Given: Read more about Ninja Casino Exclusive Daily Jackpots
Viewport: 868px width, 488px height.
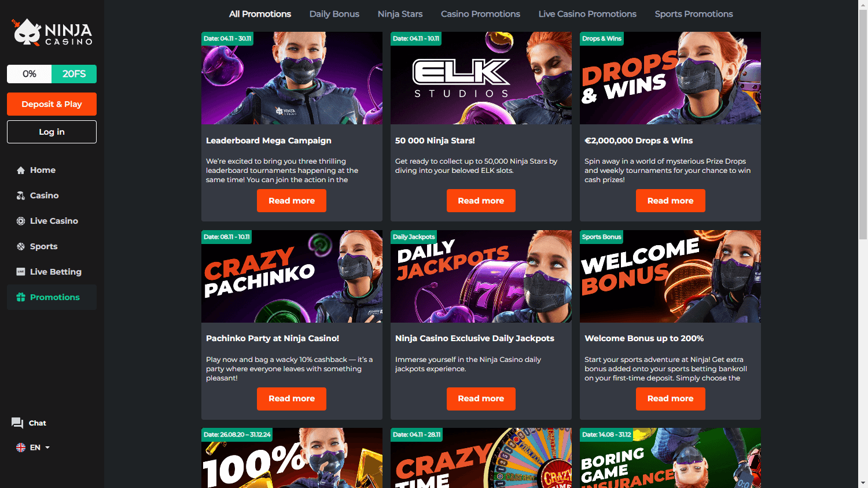Looking at the screenshot, I should pyautogui.click(x=481, y=399).
